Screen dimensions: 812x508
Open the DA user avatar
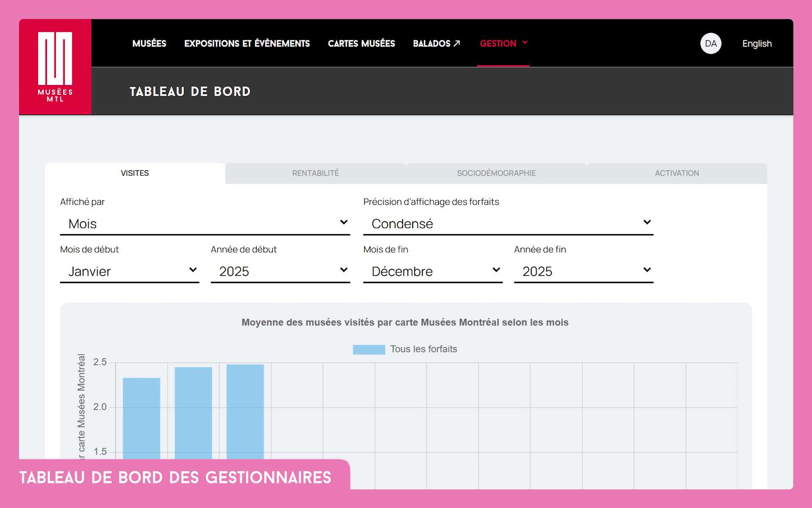[x=710, y=43]
